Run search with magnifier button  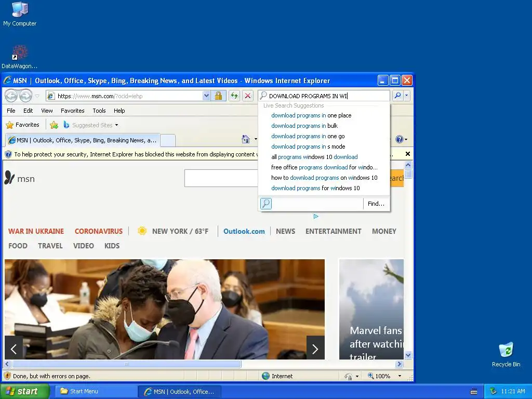pyautogui.click(x=397, y=96)
